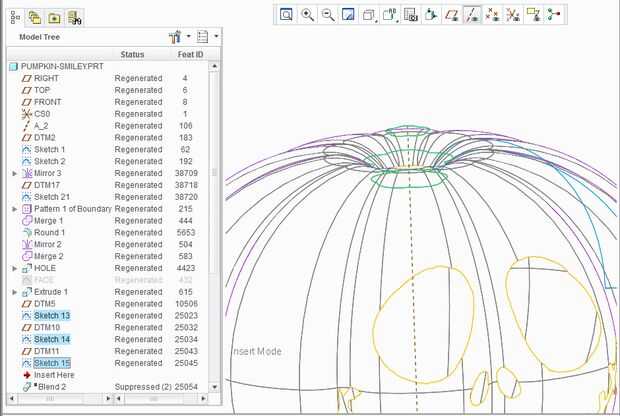Image resolution: width=620 pixels, height=416 pixels.
Task: Expand the Mirror 3 feature node
Action: tap(15, 173)
